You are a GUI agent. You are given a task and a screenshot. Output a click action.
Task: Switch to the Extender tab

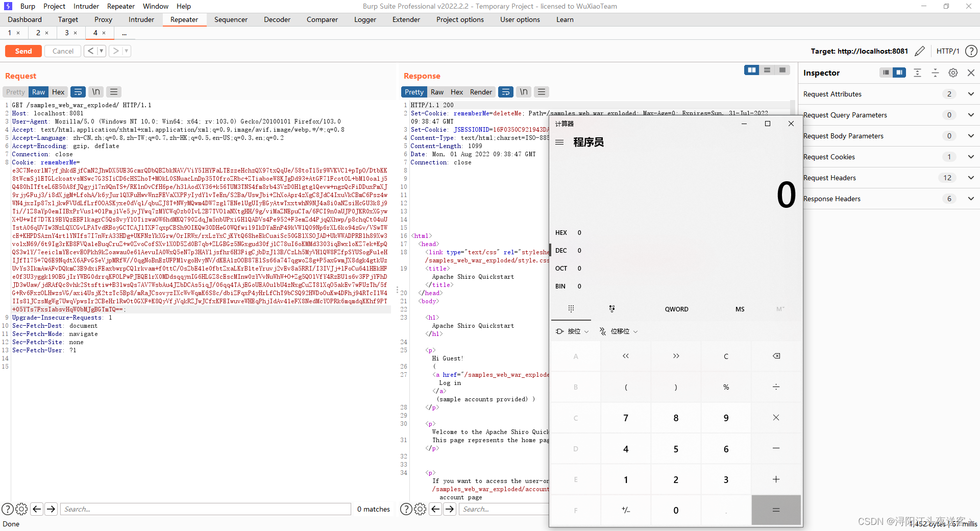click(406, 19)
